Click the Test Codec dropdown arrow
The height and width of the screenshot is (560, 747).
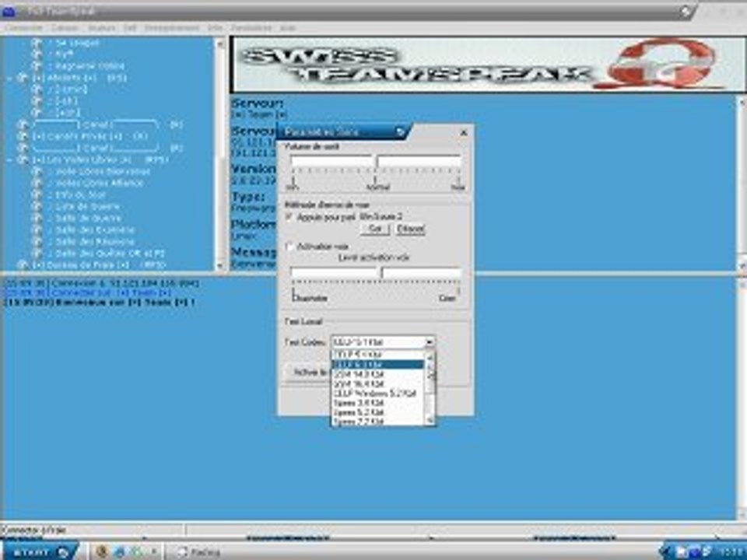click(430, 342)
